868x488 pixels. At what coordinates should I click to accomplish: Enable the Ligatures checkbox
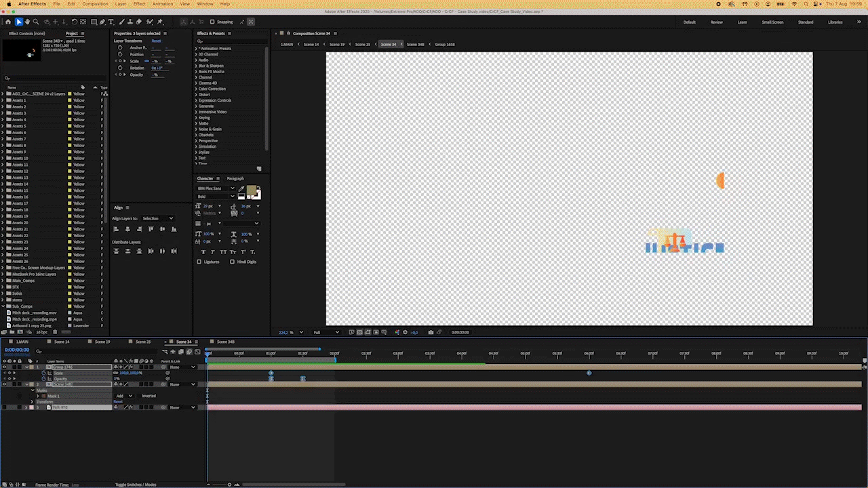199,262
